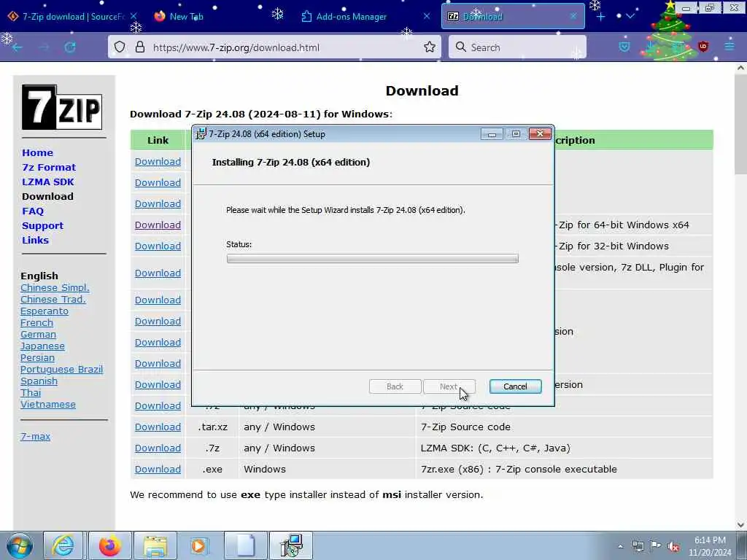Open Windows Explorer from the taskbar

(x=155, y=545)
